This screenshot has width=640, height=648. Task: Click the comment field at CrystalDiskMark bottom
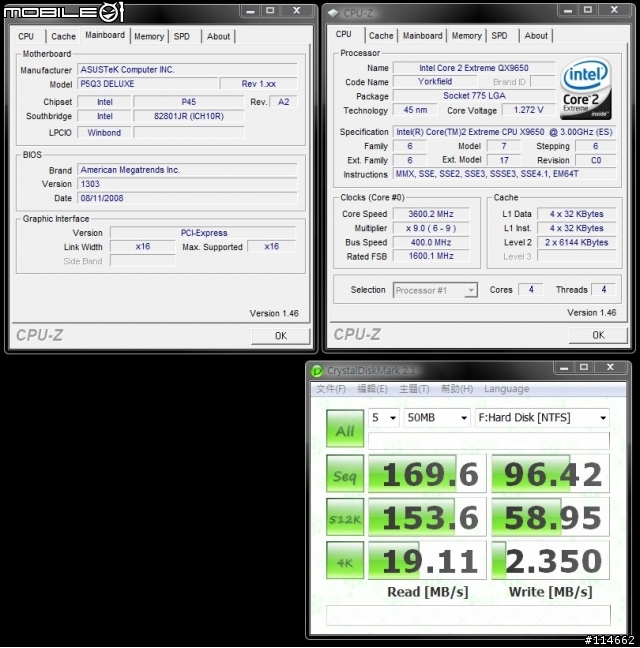coord(468,615)
